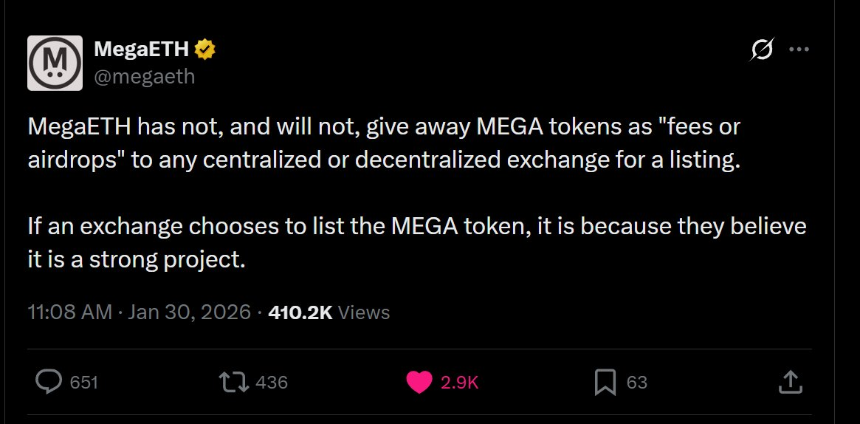Open the @megaeth handle link
The width and height of the screenshot is (860, 424).
[144, 75]
